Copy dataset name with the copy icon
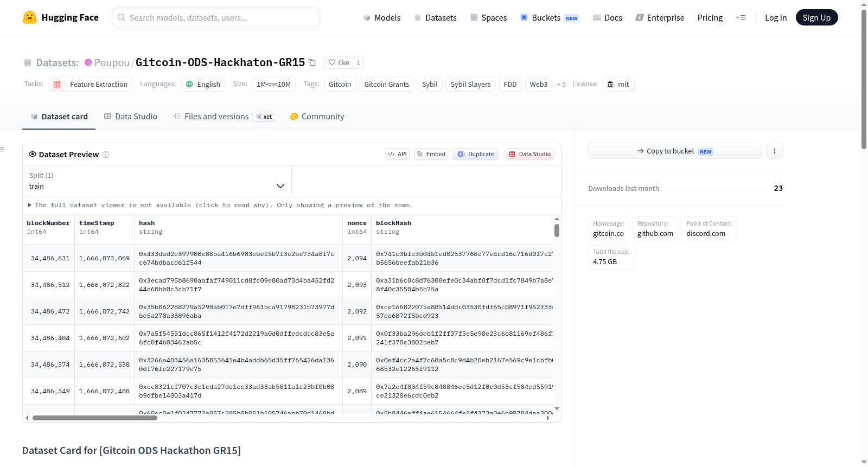Viewport: 868px width, 467px height. click(312, 62)
